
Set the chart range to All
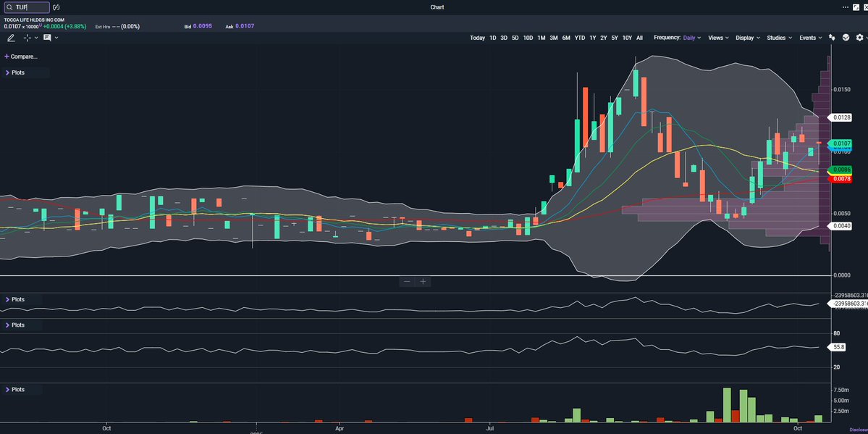639,38
